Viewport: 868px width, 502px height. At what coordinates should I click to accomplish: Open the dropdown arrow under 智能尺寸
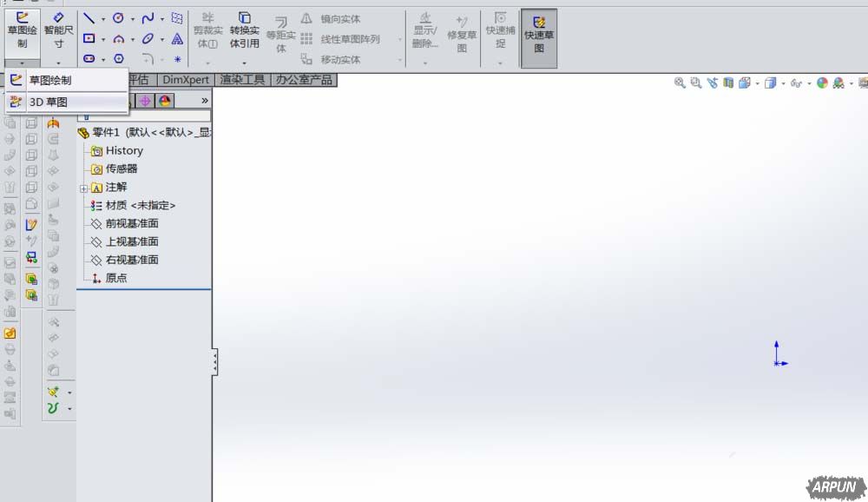pyautogui.click(x=58, y=63)
